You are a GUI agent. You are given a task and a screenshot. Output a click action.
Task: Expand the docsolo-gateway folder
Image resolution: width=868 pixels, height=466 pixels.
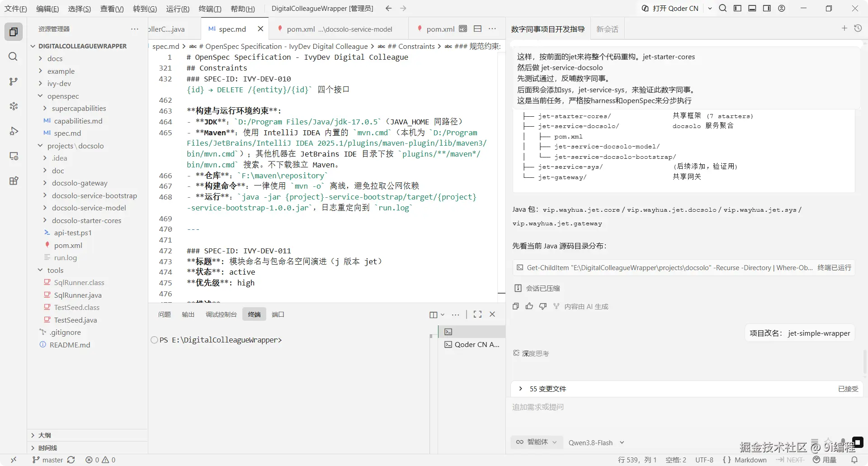[x=80, y=183]
